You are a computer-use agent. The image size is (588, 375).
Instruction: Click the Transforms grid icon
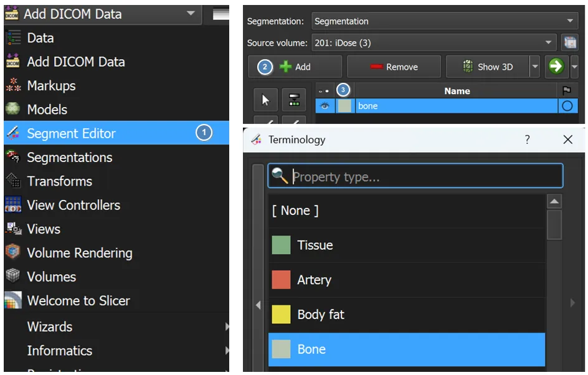pos(13,181)
